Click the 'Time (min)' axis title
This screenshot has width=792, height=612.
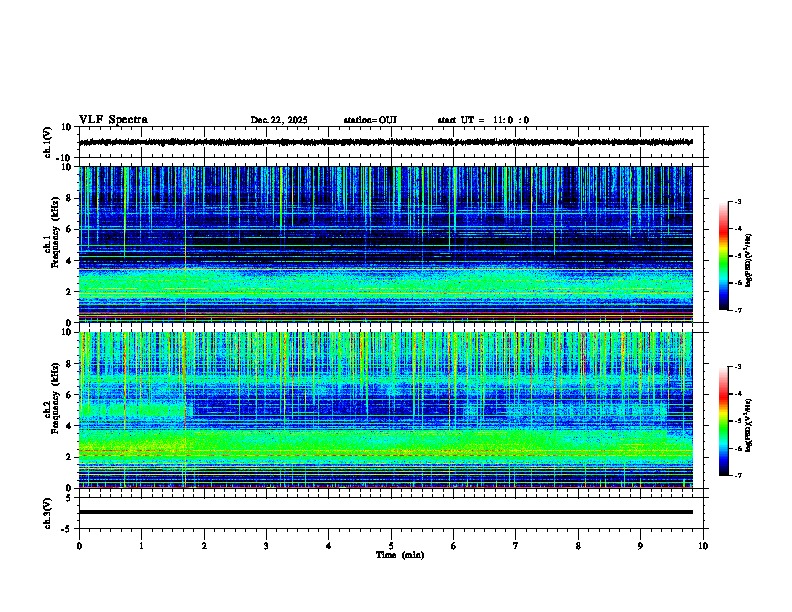click(x=400, y=555)
